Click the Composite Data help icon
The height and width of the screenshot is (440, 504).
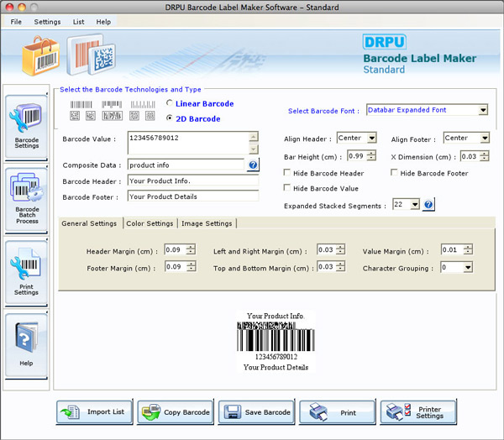tap(253, 165)
